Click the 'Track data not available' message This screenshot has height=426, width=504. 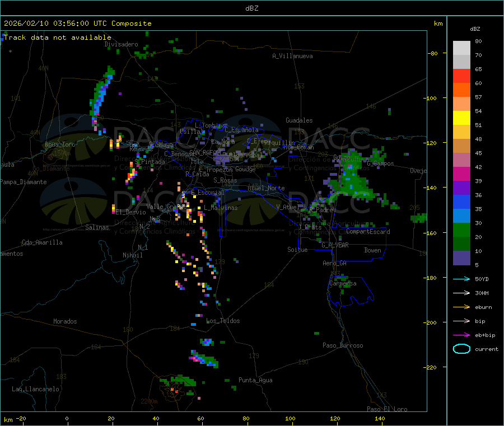[x=58, y=38]
